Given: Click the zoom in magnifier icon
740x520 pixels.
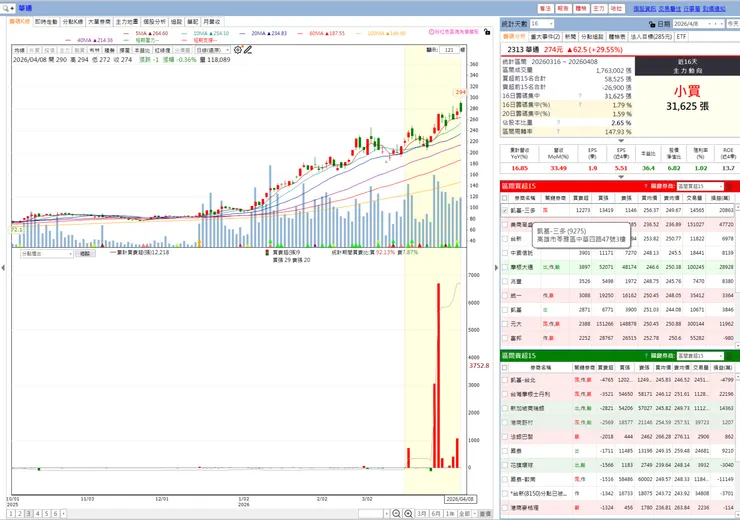Looking at the screenshot, I should click(x=409, y=513).
